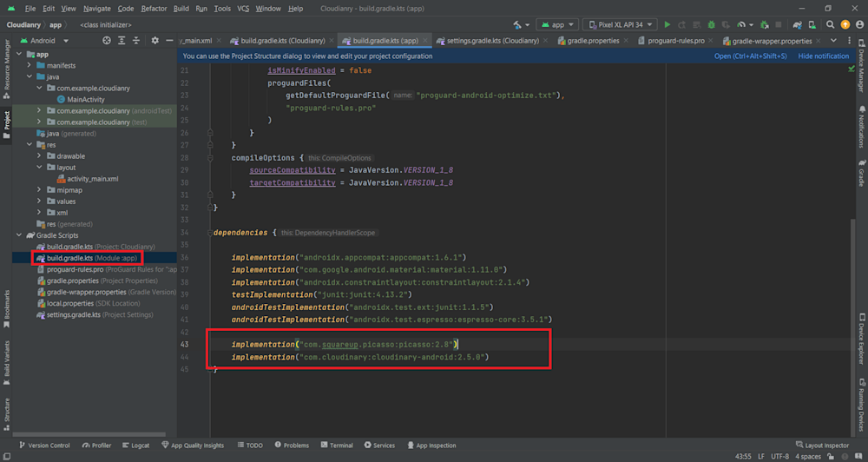Expand the drawable folder

coord(39,156)
